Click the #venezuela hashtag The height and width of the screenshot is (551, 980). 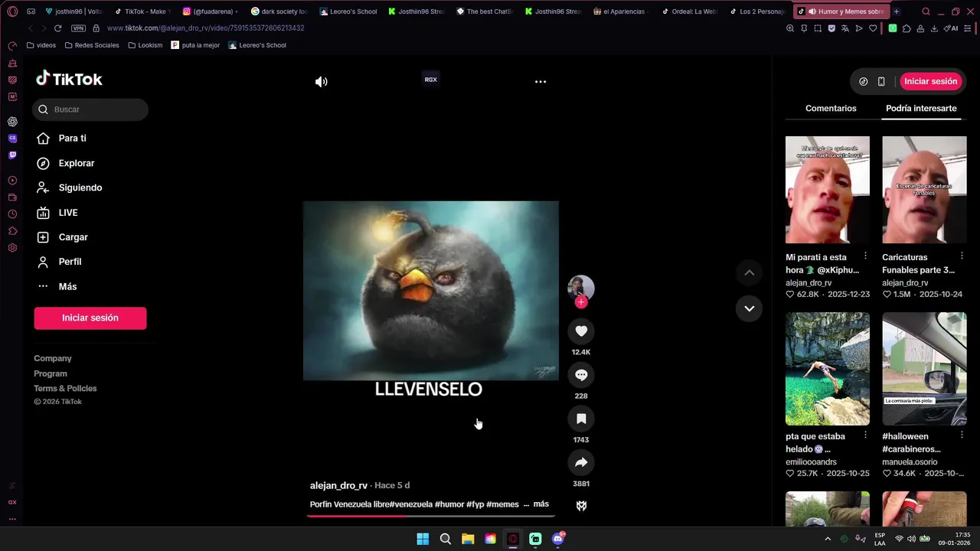[x=410, y=504]
